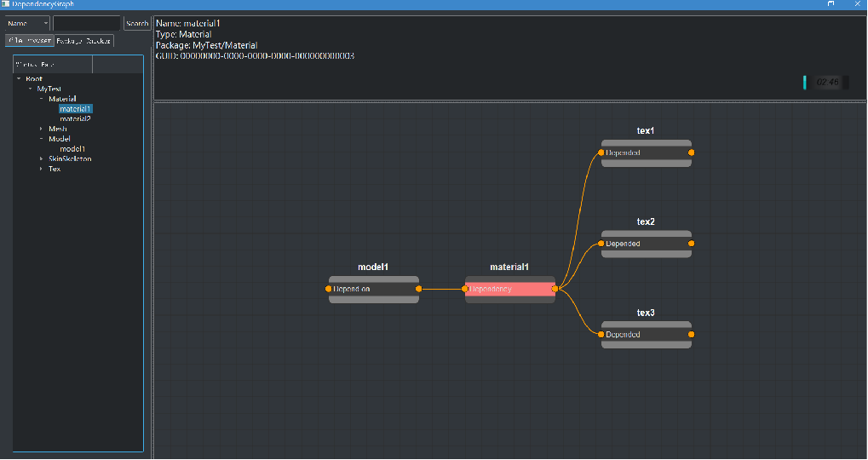The width and height of the screenshot is (868, 460).
Task: Click the input port on material1 node
Action: pos(465,289)
